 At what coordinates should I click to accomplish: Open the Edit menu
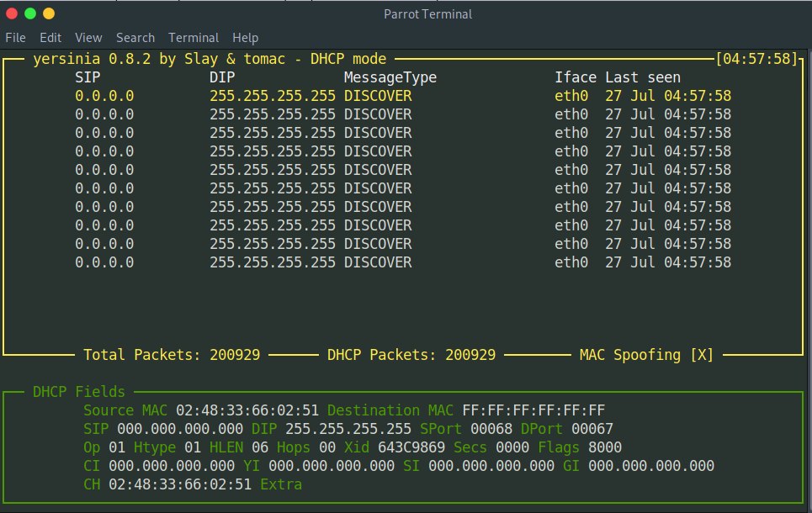[50, 38]
